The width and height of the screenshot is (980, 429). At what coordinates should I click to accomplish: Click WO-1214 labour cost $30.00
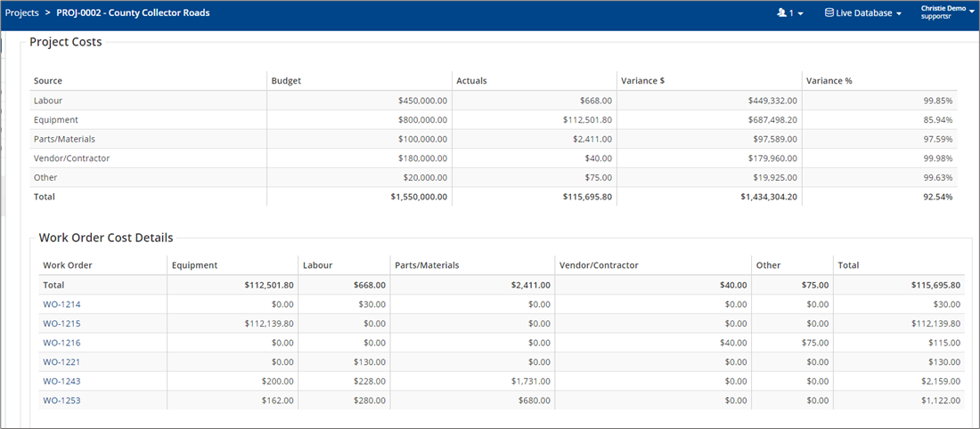pos(373,304)
